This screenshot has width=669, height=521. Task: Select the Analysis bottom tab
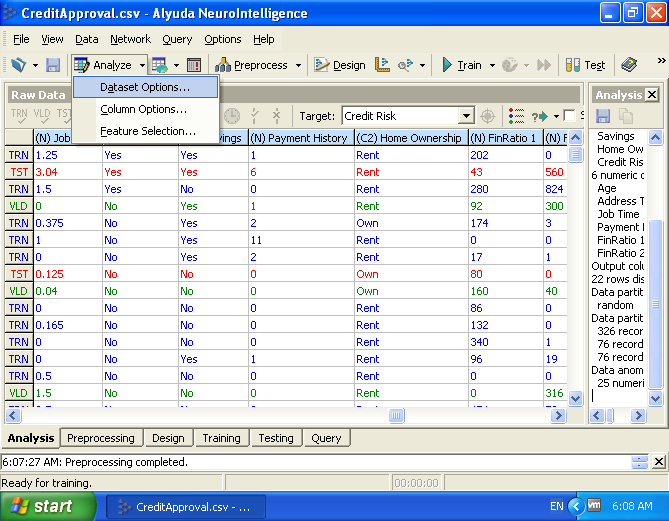[x=31, y=438]
